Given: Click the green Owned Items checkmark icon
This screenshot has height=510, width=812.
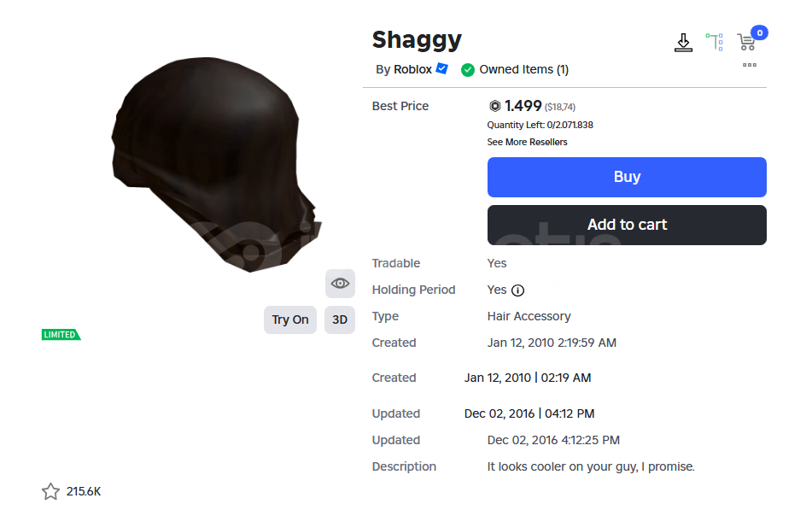Looking at the screenshot, I should (468, 69).
